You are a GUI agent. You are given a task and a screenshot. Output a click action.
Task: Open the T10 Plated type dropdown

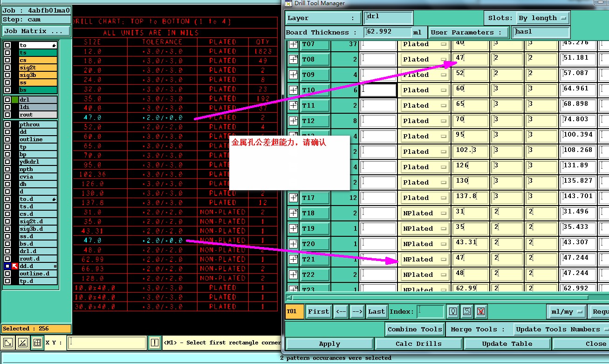click(424, 90)
